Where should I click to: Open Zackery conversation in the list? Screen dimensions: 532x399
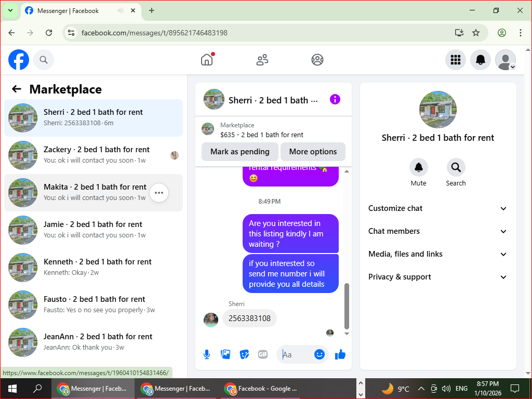coord(94,155)
